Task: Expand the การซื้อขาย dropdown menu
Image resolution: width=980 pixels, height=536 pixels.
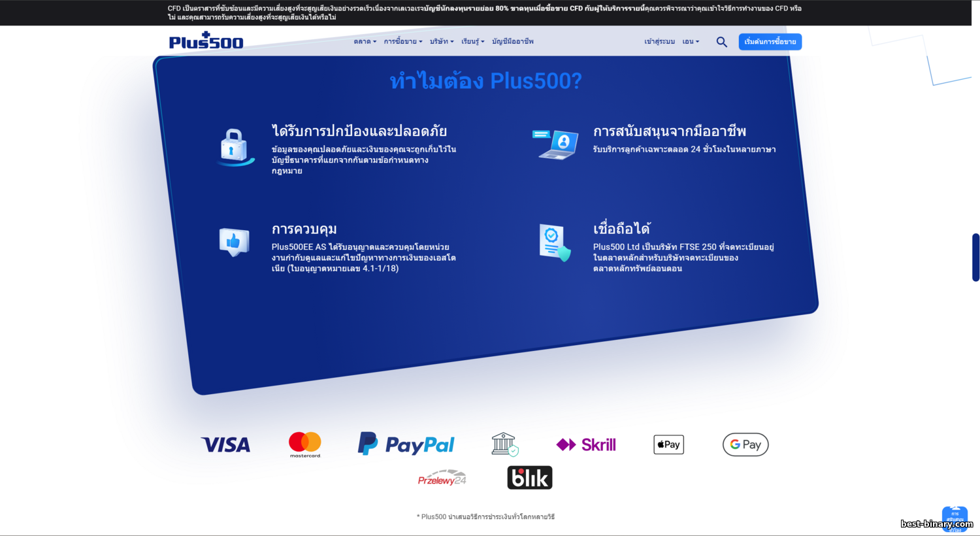Action: (402, 42)
